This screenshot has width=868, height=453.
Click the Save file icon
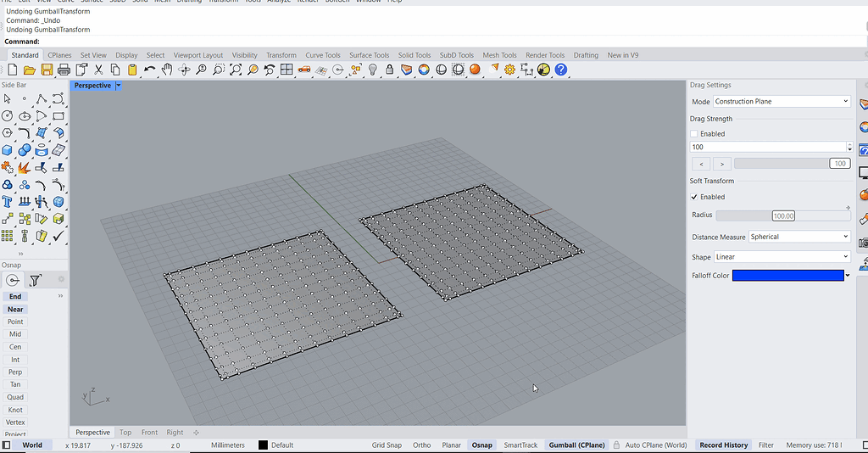[x=47, y=70]
